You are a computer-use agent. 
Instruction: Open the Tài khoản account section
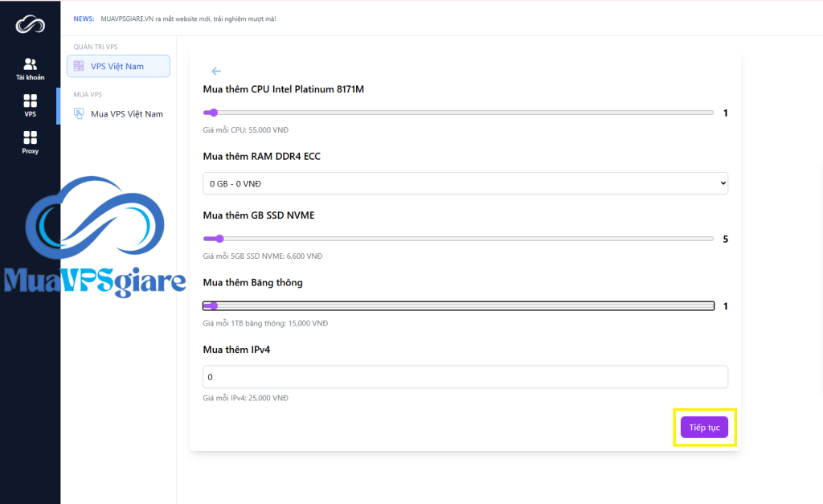coord(30,69)
